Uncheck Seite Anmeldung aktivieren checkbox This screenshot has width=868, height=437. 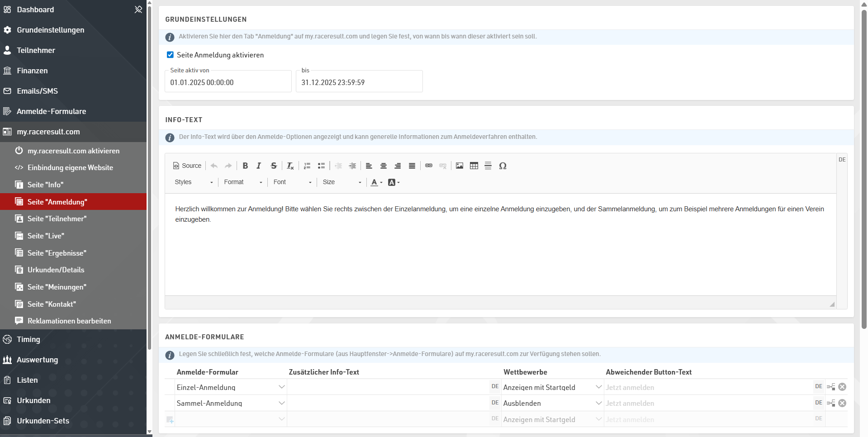click(170, 55)
